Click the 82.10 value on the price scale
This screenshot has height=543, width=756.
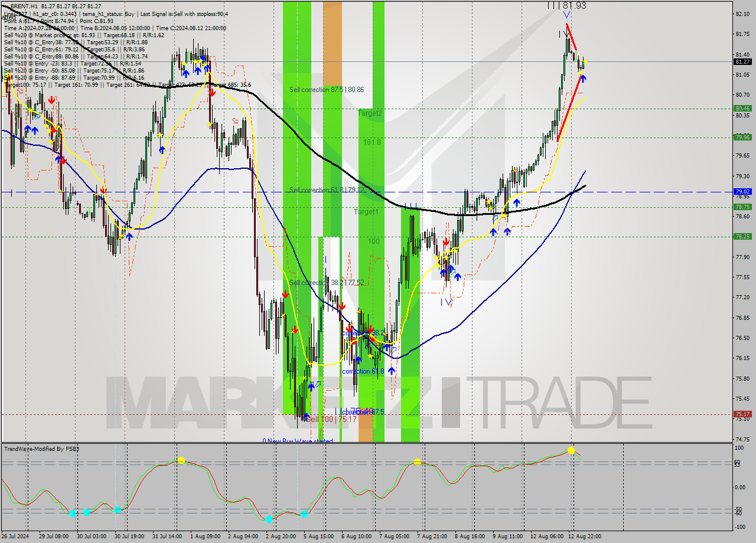point(742,14)
